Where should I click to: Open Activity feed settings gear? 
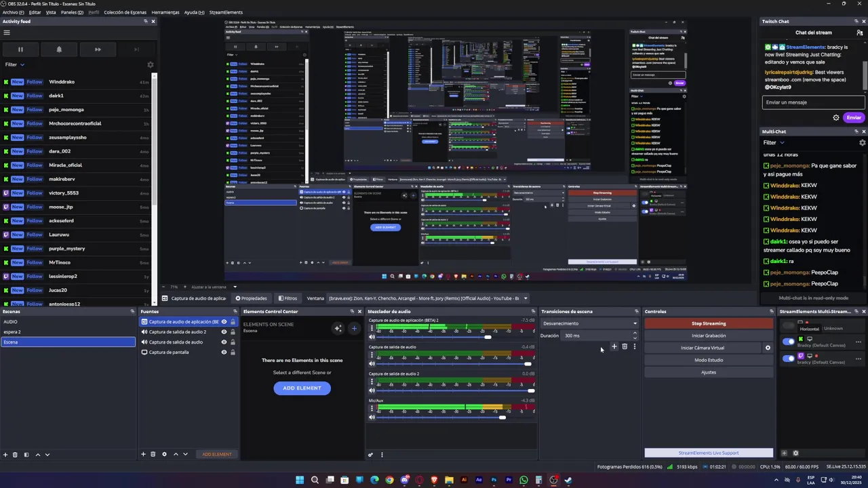[151, 65]
